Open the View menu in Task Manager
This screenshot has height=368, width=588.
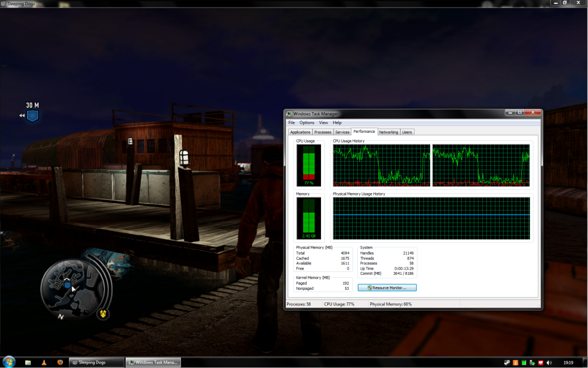(x=323, y=122)
